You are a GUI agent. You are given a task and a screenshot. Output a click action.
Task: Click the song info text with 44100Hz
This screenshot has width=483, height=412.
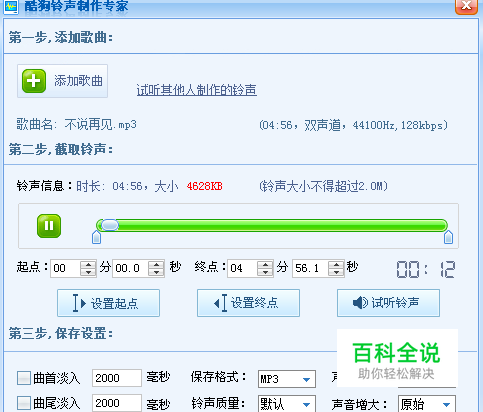(x=353, y=125)
